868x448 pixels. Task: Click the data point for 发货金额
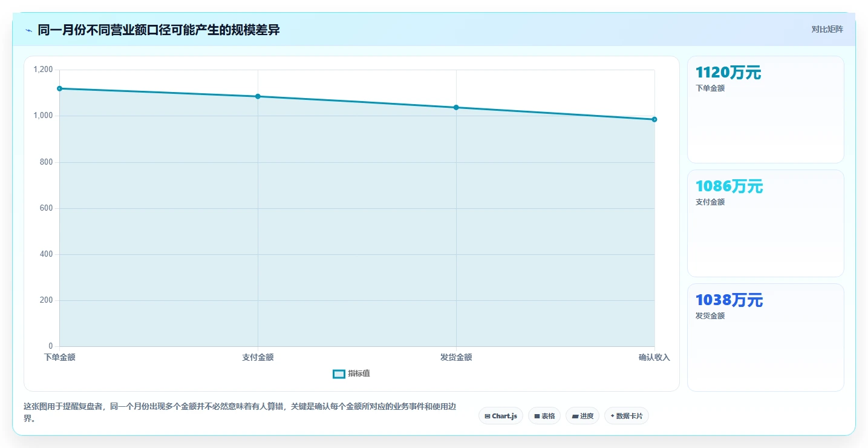coord(456,107)
